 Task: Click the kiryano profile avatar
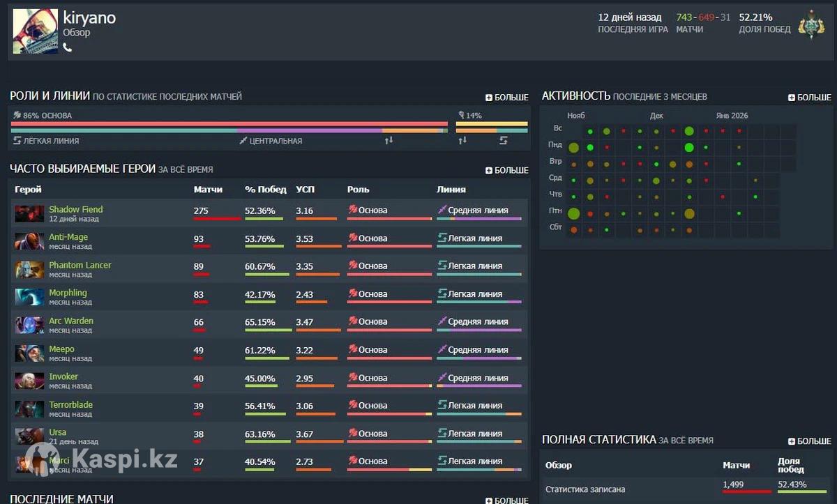tap(35, 31)
